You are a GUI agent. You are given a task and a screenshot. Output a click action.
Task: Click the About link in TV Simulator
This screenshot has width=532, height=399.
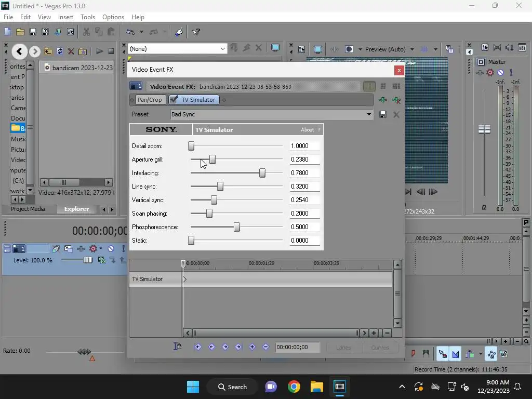coord(308,129)
